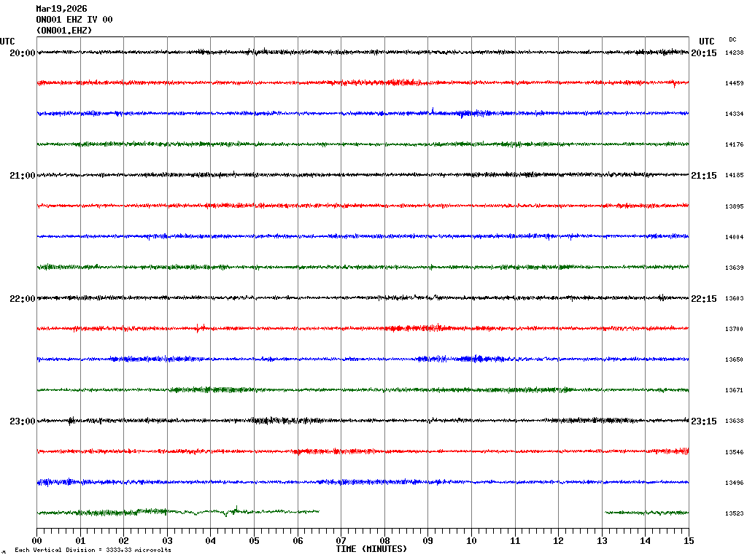The image size is (747, 560).
Task: Click the 07 minute tick label
Action: click(341, 541)
